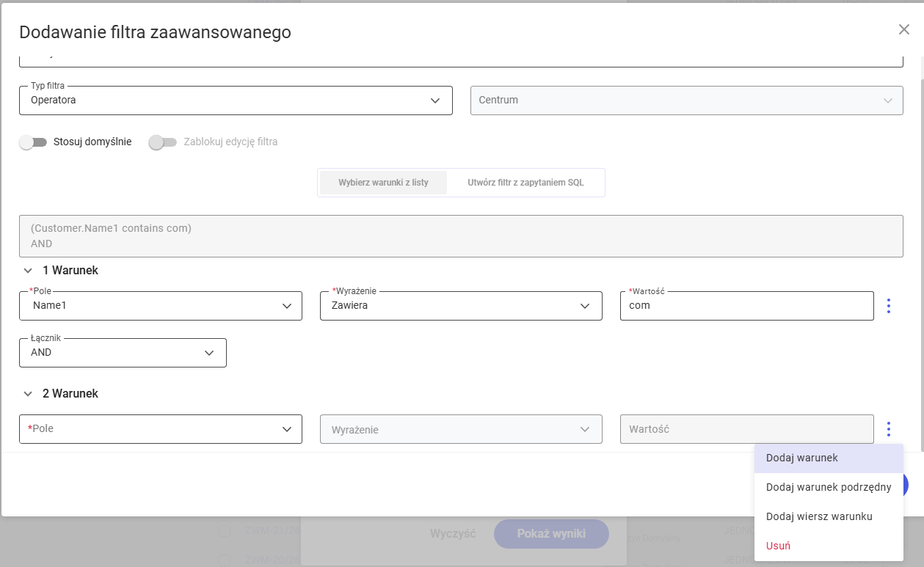The height and width of the screenshot is (567, 924).
Task: Open the Pole dropdown showing Name1
Action: pos(161,306)
